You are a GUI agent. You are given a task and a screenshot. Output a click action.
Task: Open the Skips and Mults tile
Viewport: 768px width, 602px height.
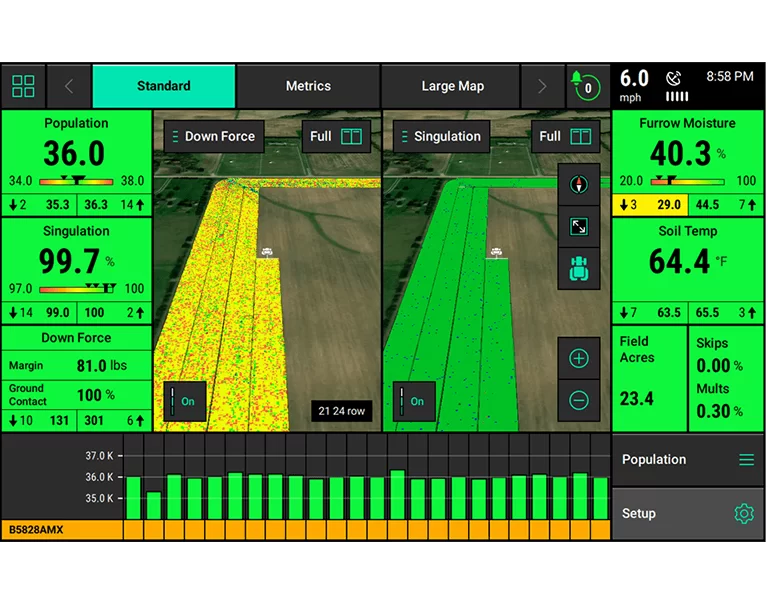[726, 379]
